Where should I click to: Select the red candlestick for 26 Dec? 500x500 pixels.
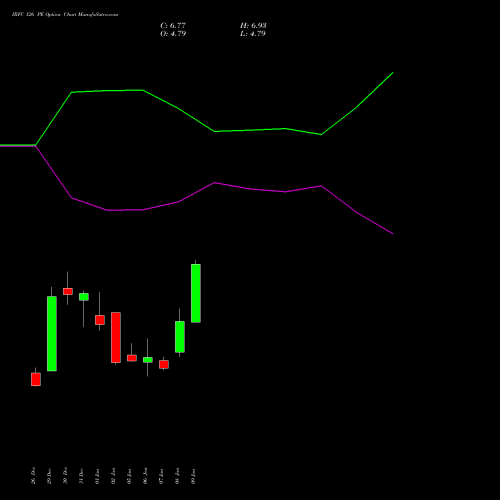point(36,379)
